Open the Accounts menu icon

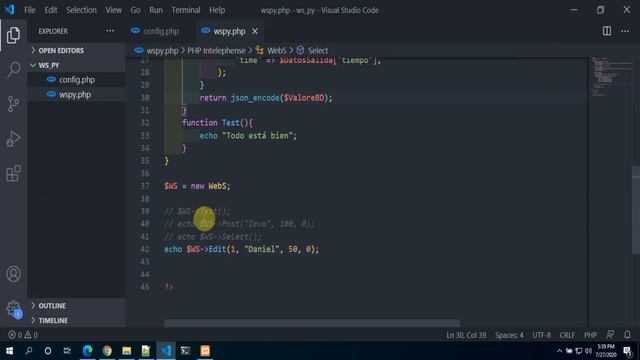coord(13,274)
